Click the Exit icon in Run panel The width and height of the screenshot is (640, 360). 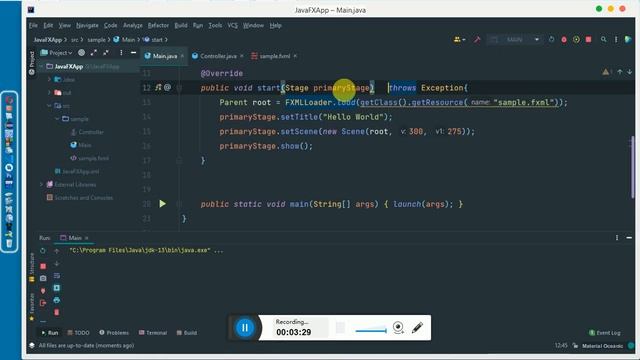(x=43, y=303)
